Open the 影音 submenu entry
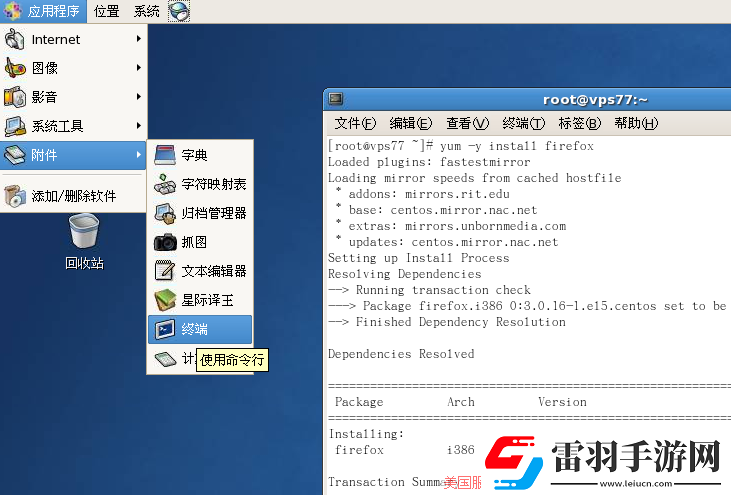The image size is (731, 495). (74, 97)
